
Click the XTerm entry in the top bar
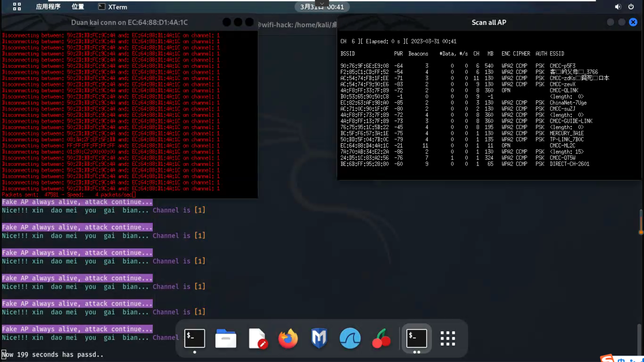(x=112, y=7)
